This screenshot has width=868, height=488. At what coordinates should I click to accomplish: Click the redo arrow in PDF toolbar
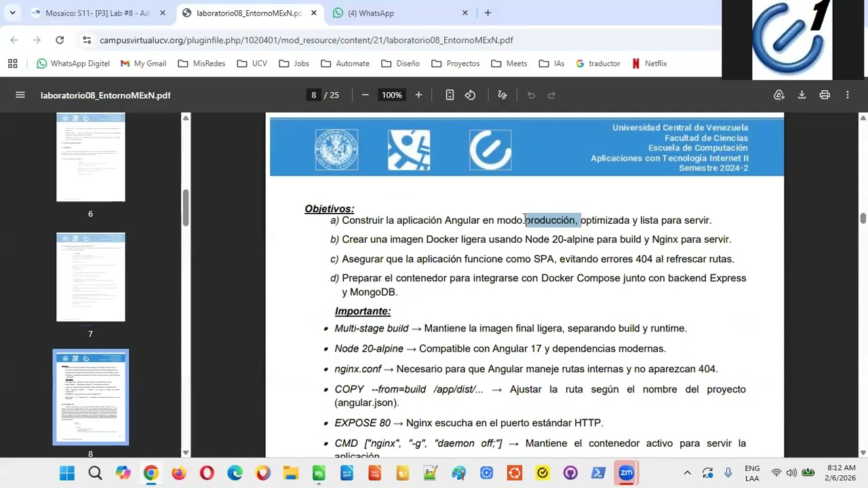pyautogui.click(x=551, y=95)
